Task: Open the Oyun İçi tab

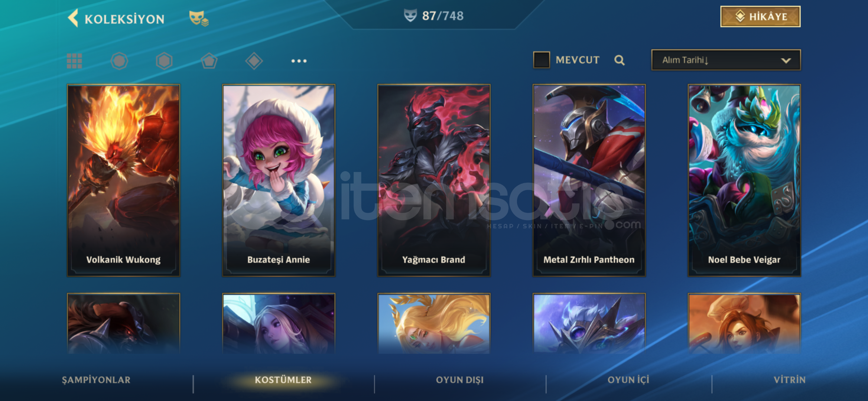Action: coord(628,380)
